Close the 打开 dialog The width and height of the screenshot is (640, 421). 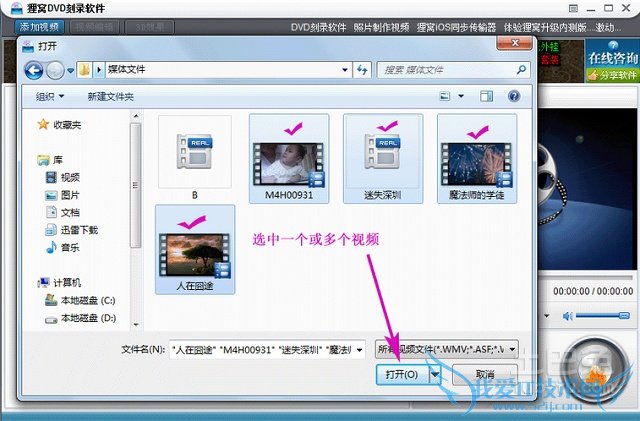(515, 43)
